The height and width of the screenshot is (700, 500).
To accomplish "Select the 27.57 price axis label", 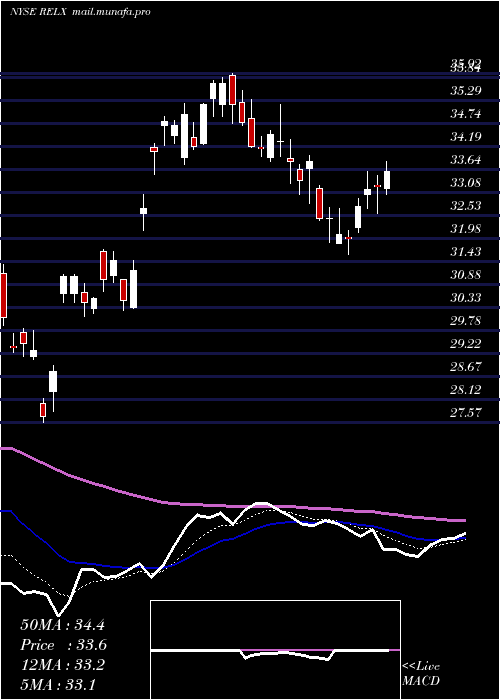I will (465, 412).
